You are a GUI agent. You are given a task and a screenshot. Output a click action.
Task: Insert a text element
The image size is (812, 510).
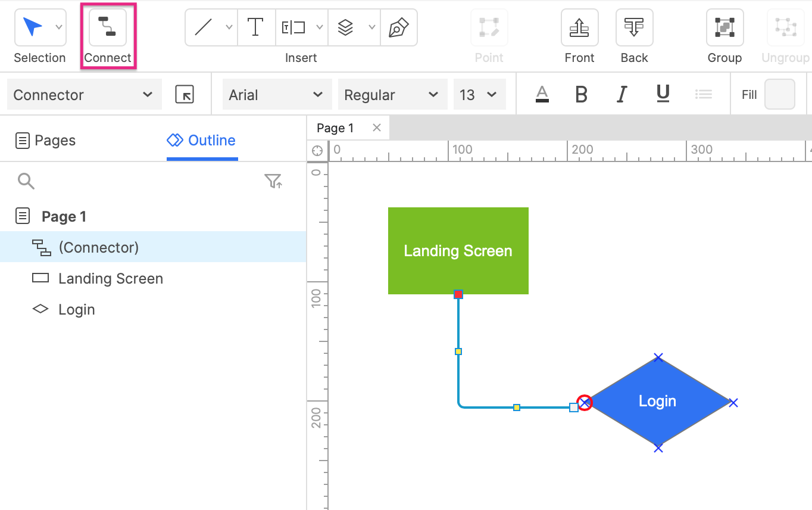[x=256, y=27]
